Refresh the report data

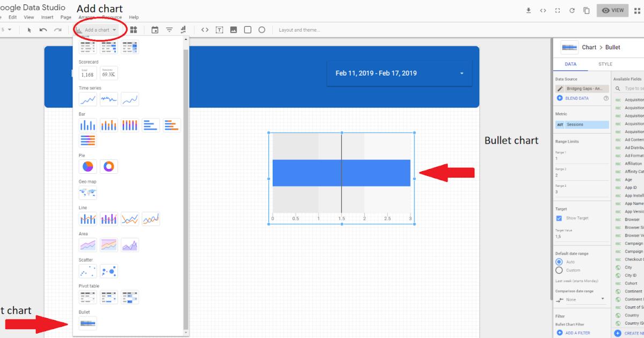(x=572, y=10)
